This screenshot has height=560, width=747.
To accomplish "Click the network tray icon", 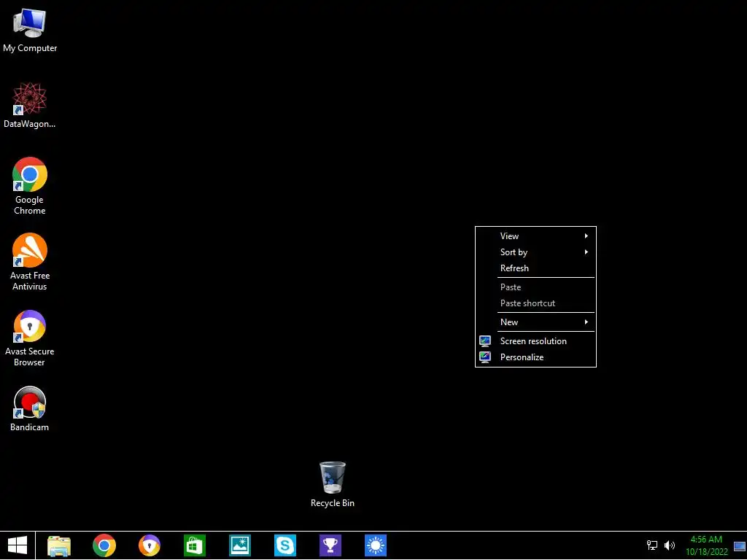I will [651, 545].
